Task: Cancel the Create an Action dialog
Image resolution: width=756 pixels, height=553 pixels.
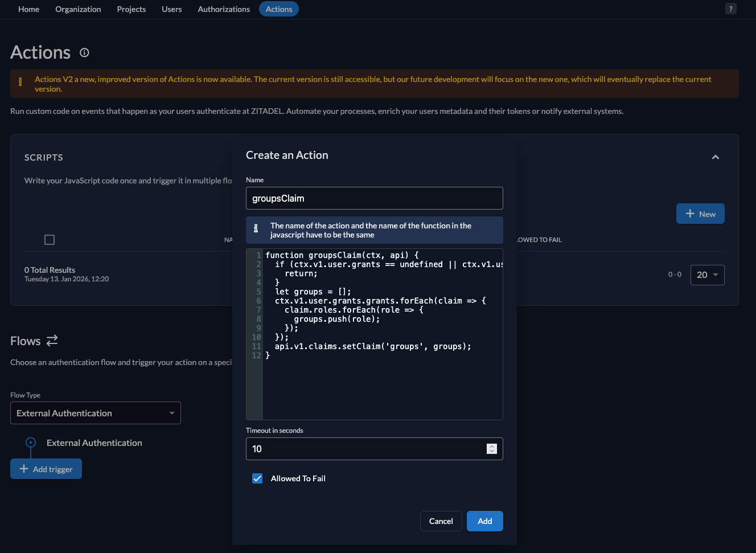Action: [441, 521]
